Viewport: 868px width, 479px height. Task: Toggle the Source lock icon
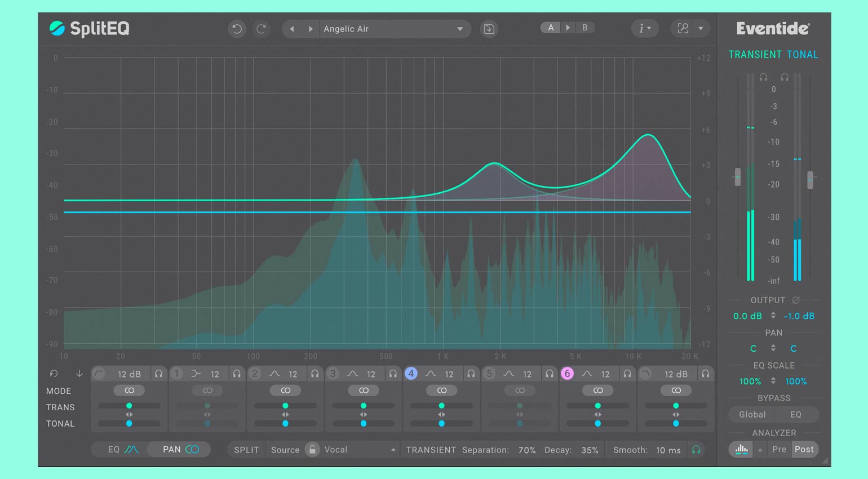(x=312, y=449)
